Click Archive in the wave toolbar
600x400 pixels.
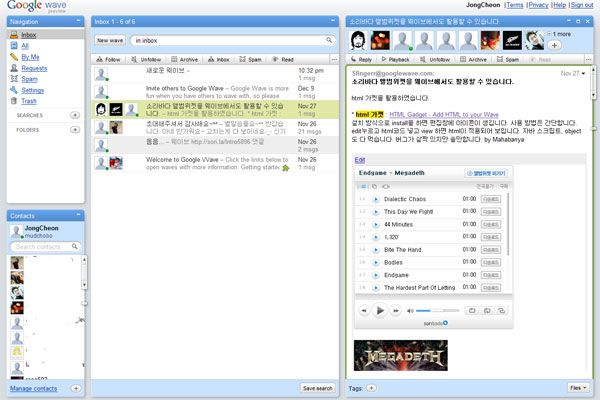point(473,60)
